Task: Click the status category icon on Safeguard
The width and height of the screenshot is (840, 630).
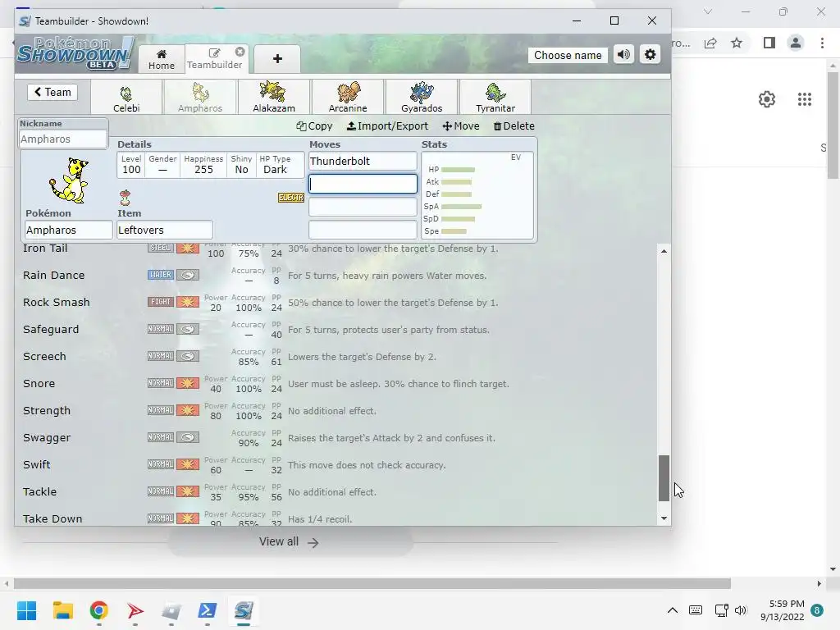Action: (x=188, y=329)
